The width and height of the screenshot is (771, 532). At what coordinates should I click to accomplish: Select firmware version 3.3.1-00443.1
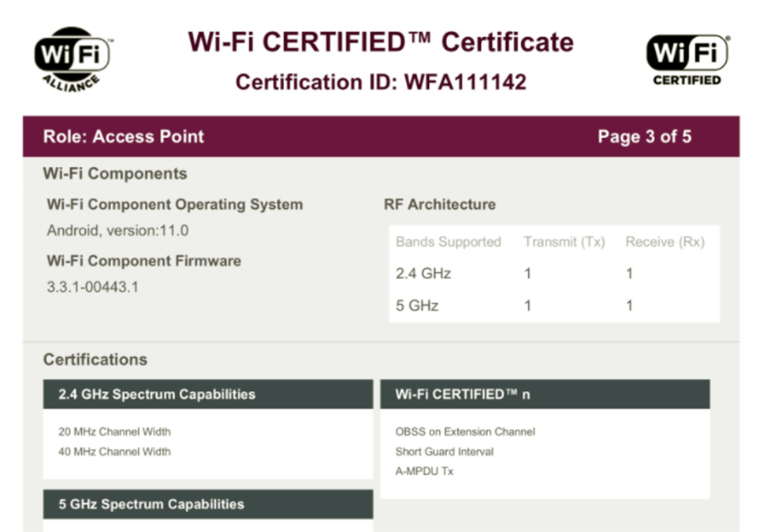click(92, 287)
